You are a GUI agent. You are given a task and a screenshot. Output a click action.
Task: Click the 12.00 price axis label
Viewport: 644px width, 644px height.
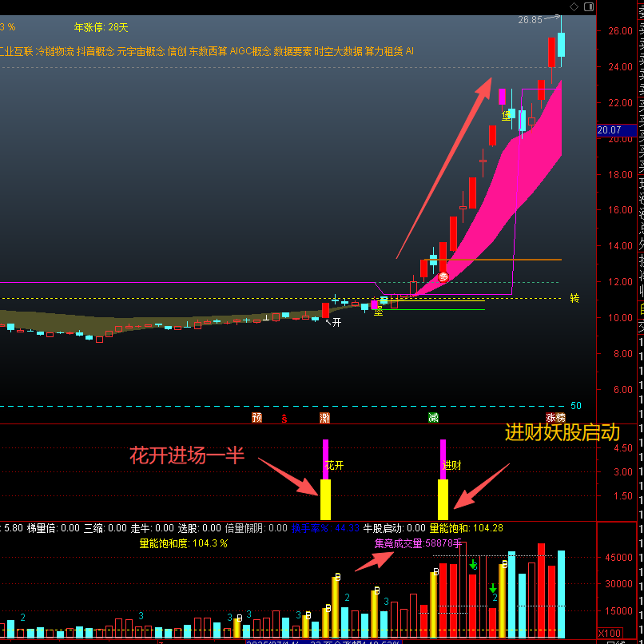point(621,282)
